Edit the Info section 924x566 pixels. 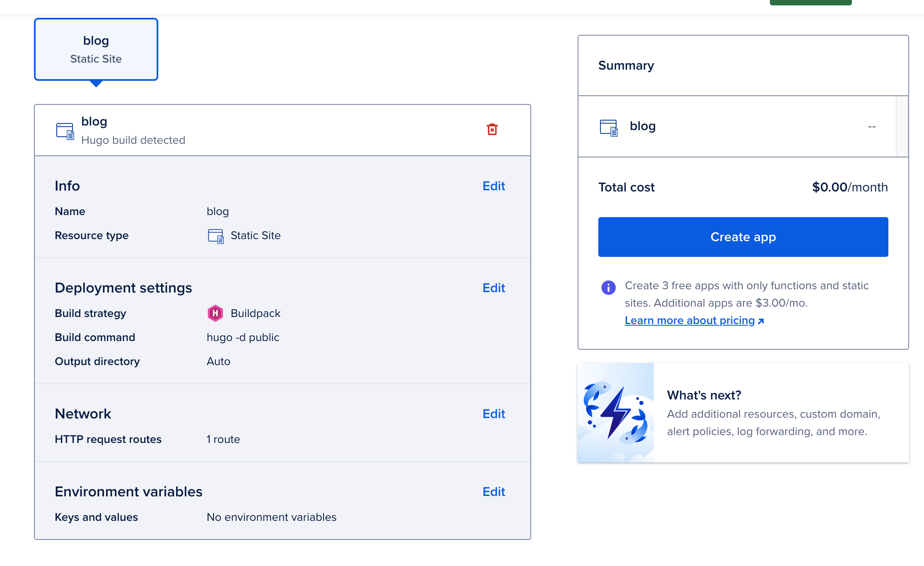[493, 186]
